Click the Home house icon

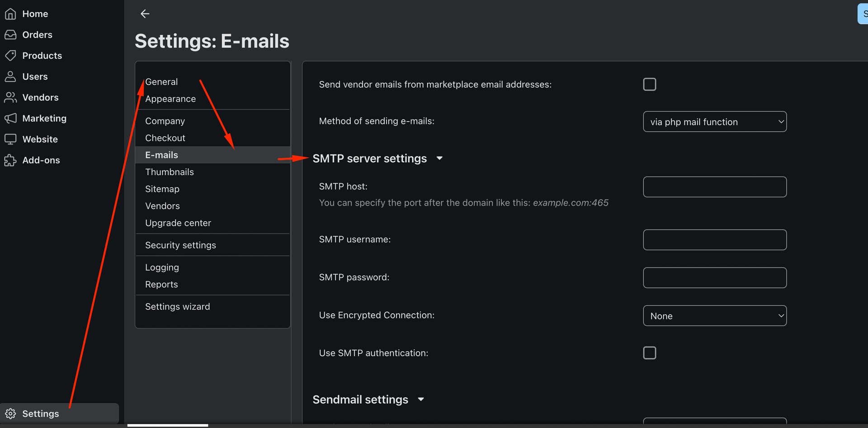pyautogui.click(x=10, y=14)
